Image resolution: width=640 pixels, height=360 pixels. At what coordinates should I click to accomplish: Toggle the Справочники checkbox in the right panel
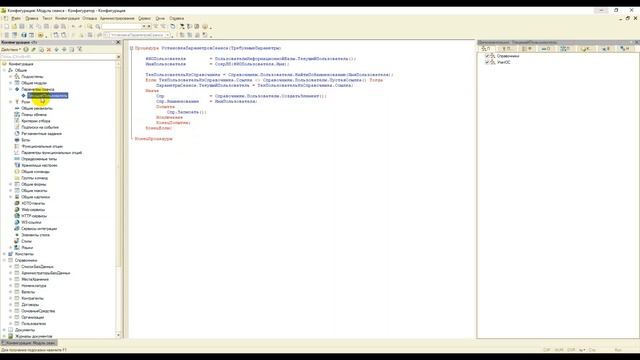click(x=487, y=56)
